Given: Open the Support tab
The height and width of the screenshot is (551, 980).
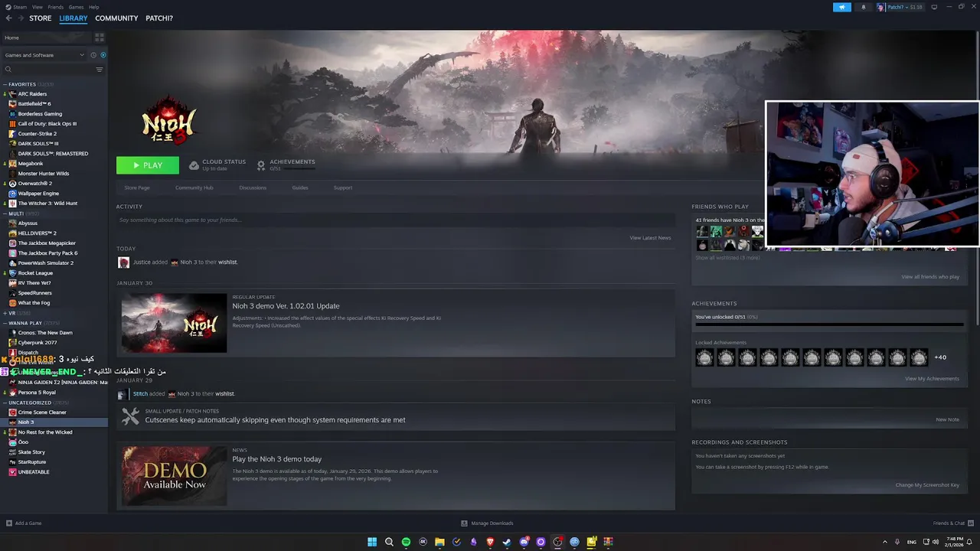Looking at the screenshot, I should click(x=343, y=187).
